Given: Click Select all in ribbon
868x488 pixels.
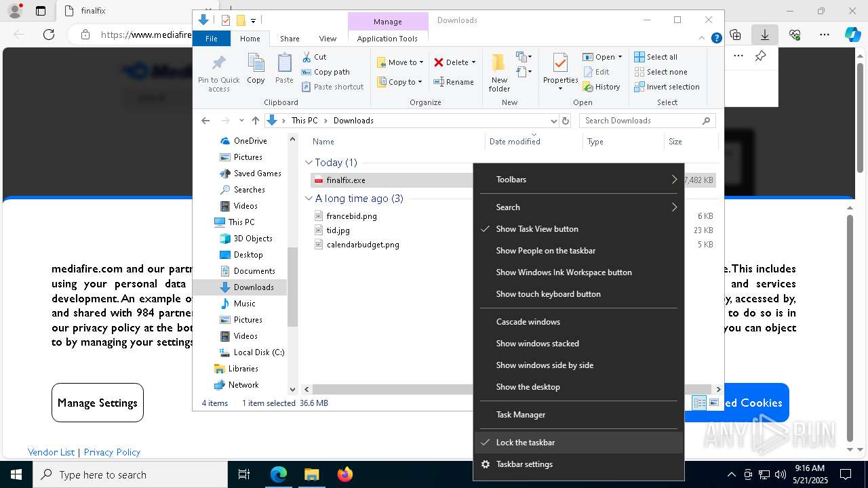Looking at the screenshot, I should (x=656, y=57).
